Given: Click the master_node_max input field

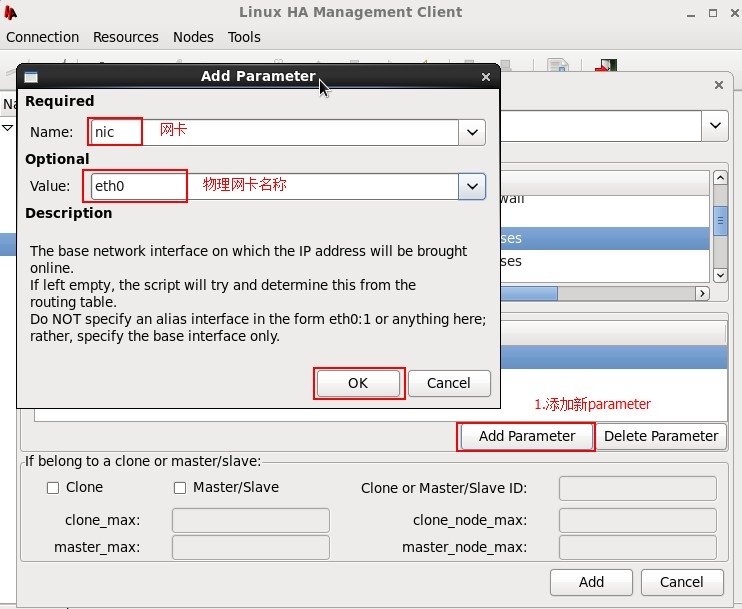Looking at the screenshot, I should click(x=637, y=547).
